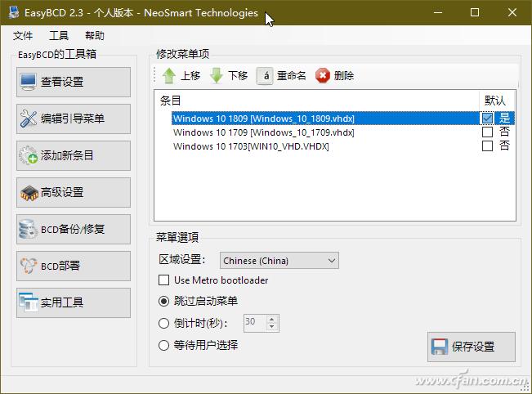Open the 区域设置 Chinese (China) dropdown
Viewport: 532px width, 394px height.
point(279,261)
